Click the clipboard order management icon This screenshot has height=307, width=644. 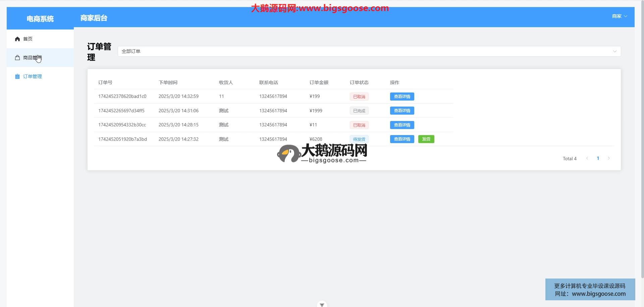(x=17, y=76)
